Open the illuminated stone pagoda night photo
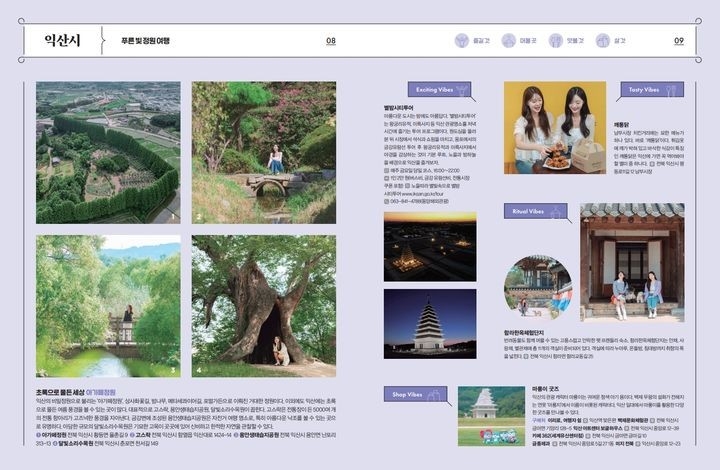 click(x=429, y=323)
